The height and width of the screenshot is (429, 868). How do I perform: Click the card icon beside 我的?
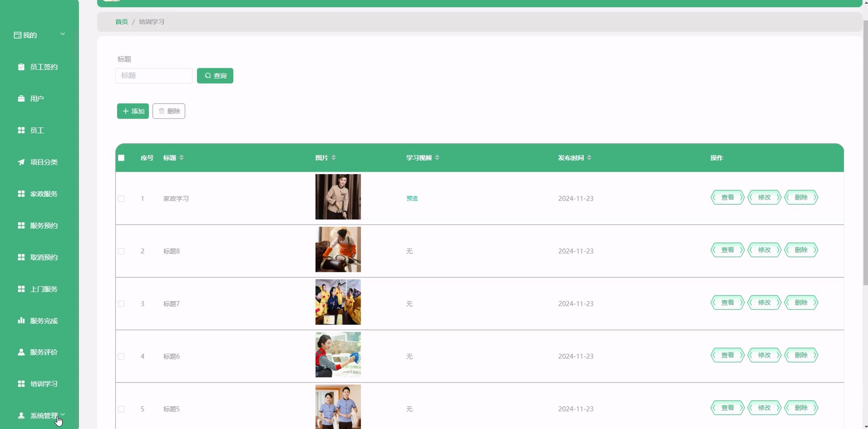tap(18, 35)
